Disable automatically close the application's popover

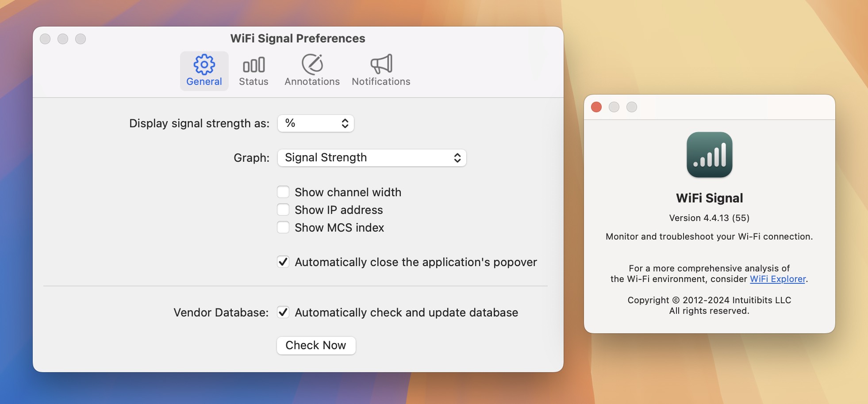coord(283,262)
